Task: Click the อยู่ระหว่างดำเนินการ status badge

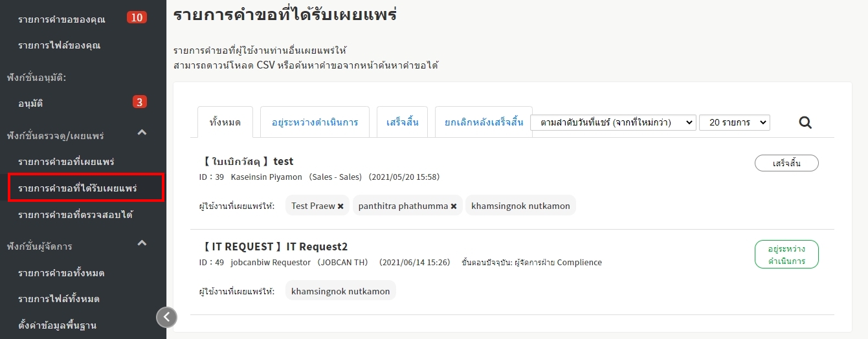Action: [786, 254]
